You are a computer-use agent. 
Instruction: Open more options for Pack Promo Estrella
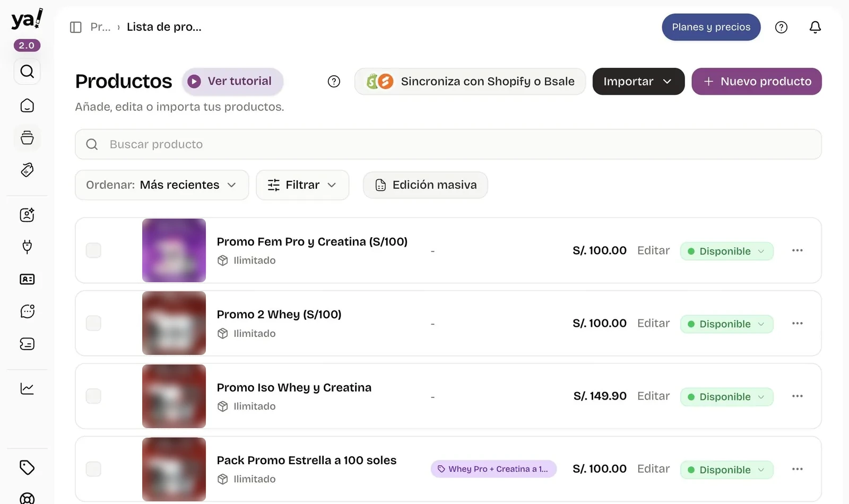pyautogui.click(x=797, y=469)
